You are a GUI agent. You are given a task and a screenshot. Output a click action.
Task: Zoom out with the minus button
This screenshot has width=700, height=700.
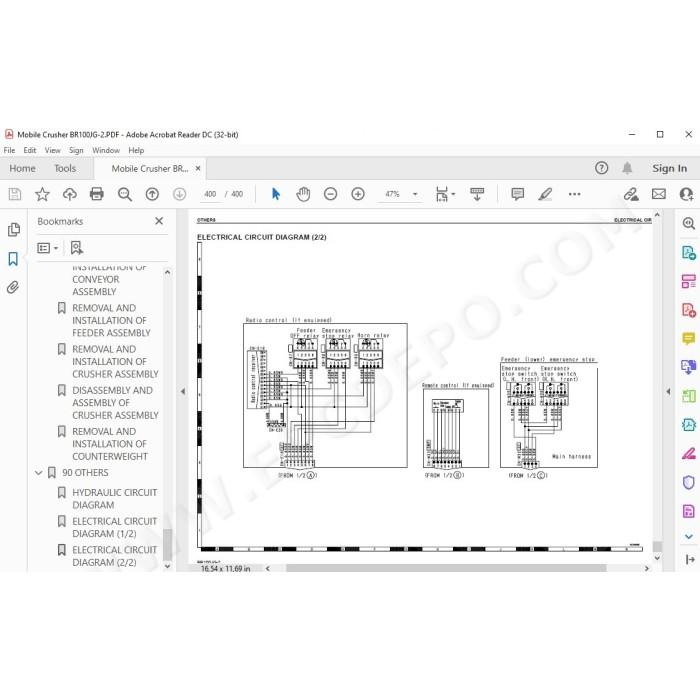pyautogui.click(x=330, y=194)
